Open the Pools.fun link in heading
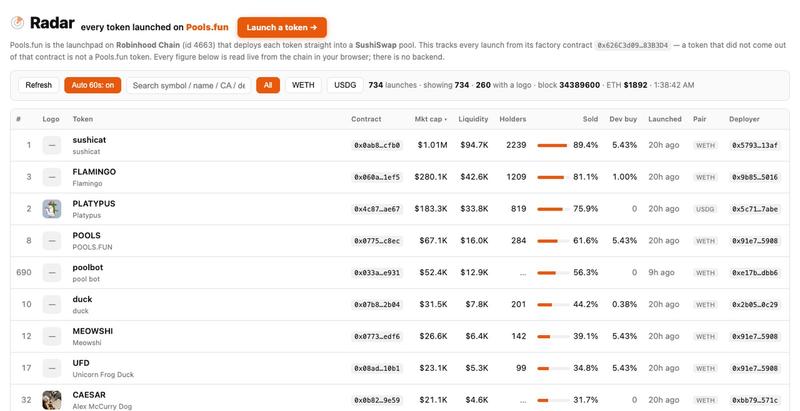The height and width of the screenshot is (411, 800). pyautogui.click(x=207, y=28)
